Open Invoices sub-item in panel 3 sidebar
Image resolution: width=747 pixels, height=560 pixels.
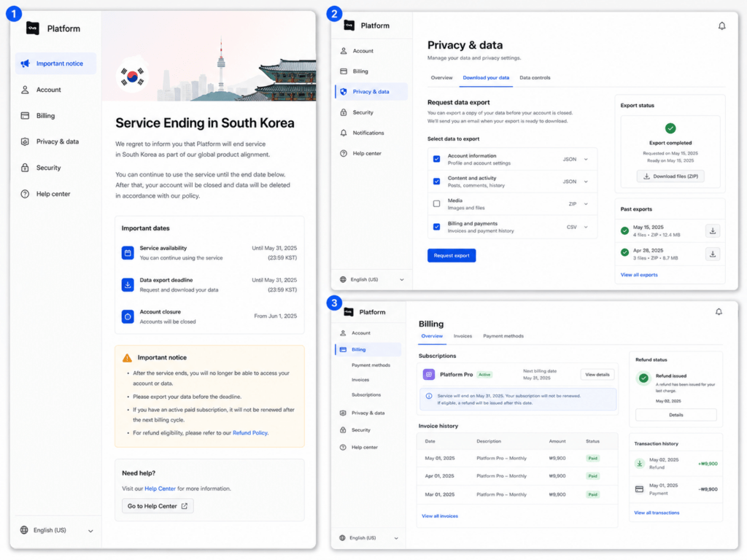(x=360, y=380)
